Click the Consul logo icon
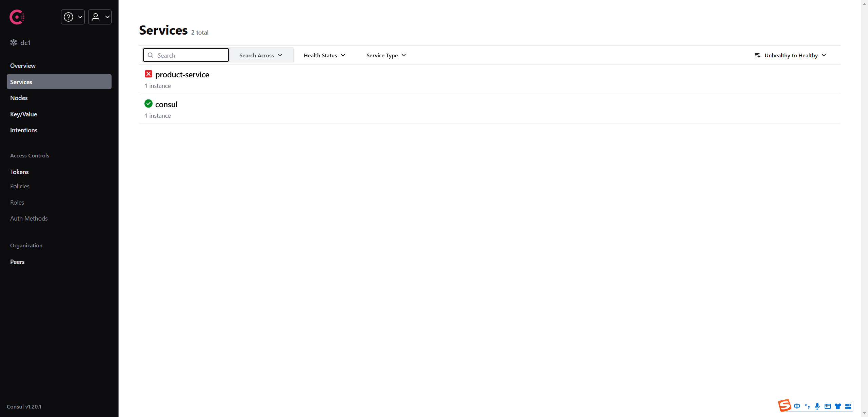Image resolution: width=868 pixels, height=417 pixels. [17, 17]
